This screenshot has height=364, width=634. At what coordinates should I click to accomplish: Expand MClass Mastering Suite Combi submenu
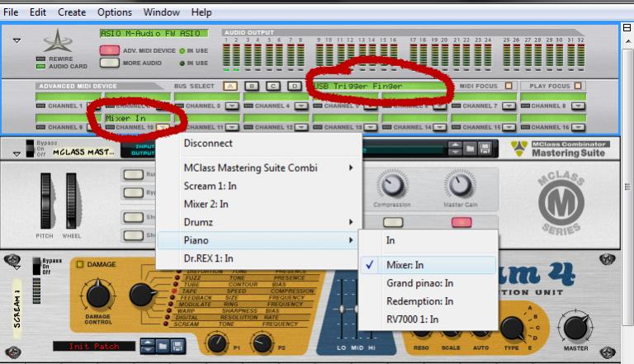coord(258,168)
